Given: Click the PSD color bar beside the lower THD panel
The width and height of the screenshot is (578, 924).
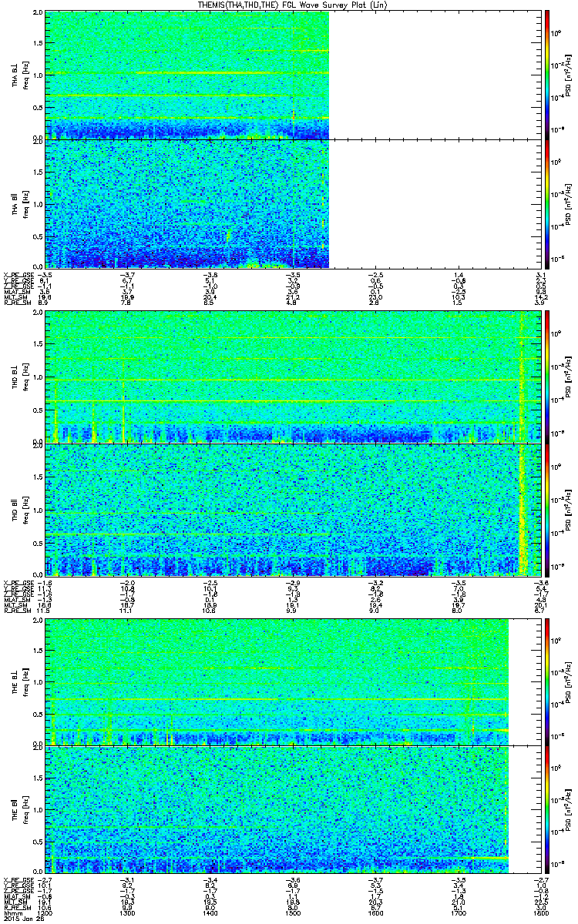Looking at the screenshot, I should (x=546, y=508).
